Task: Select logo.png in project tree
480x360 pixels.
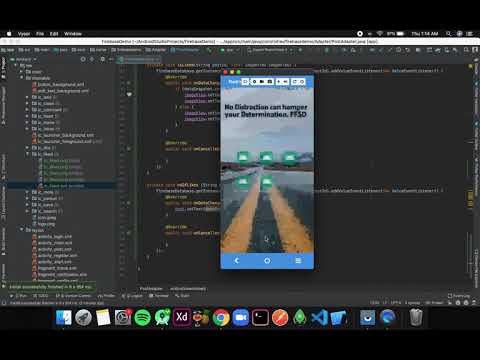Action: click(44, 224)
